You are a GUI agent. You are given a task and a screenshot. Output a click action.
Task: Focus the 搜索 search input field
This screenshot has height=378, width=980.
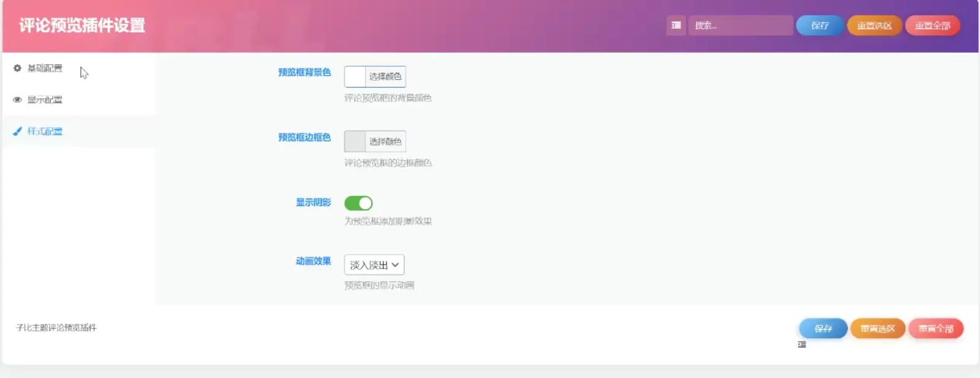(740, 25)
